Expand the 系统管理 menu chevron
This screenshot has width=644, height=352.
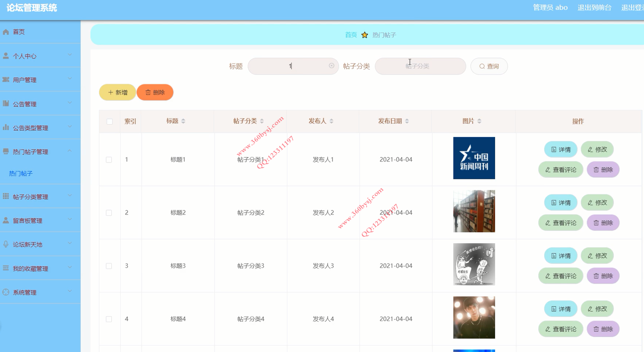pos(70,291)
